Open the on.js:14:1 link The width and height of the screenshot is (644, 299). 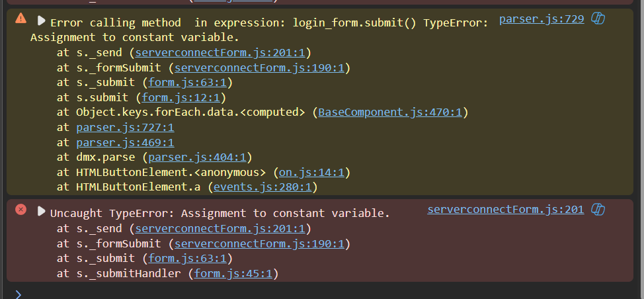[311, 173]
